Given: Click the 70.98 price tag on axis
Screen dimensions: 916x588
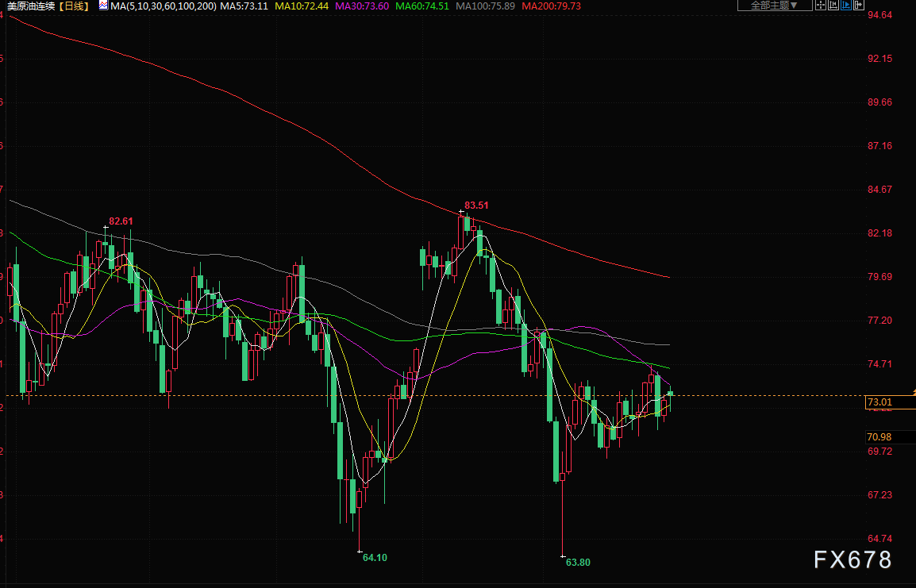Looking at the screenshot, I should (x=879, y=436).
